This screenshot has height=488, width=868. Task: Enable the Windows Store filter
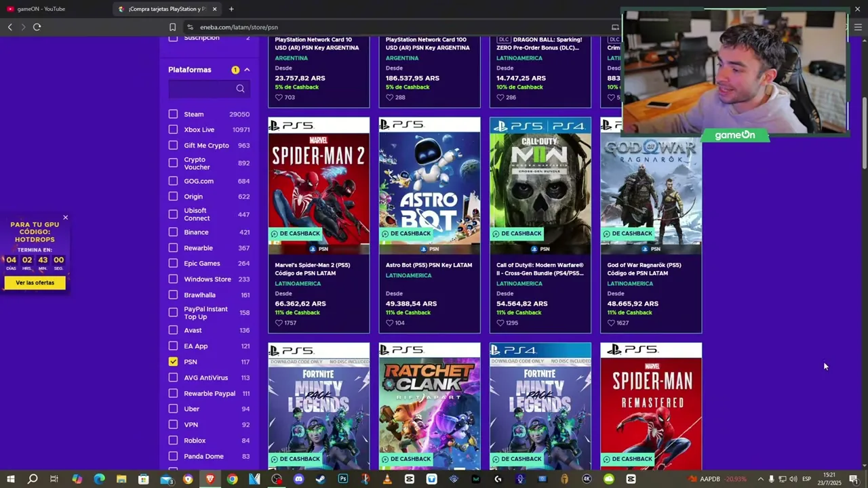(x=173, y=279)
